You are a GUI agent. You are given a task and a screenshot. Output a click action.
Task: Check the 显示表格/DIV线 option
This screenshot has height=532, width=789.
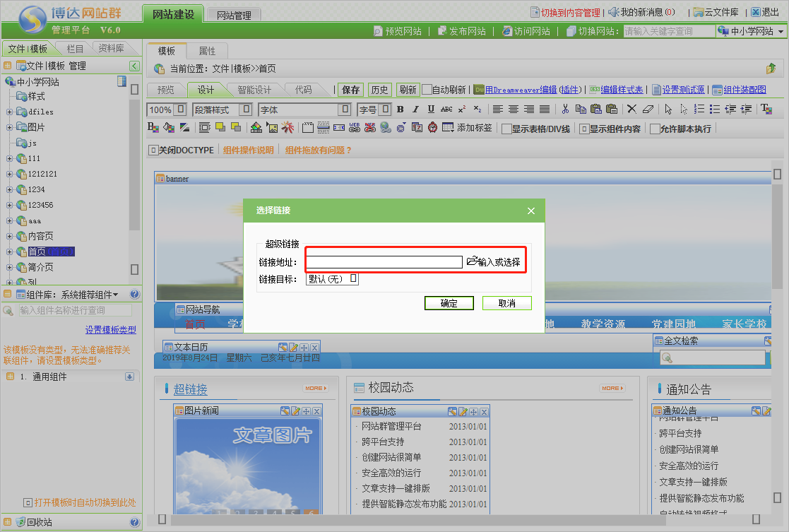click(x=506, y=129)
